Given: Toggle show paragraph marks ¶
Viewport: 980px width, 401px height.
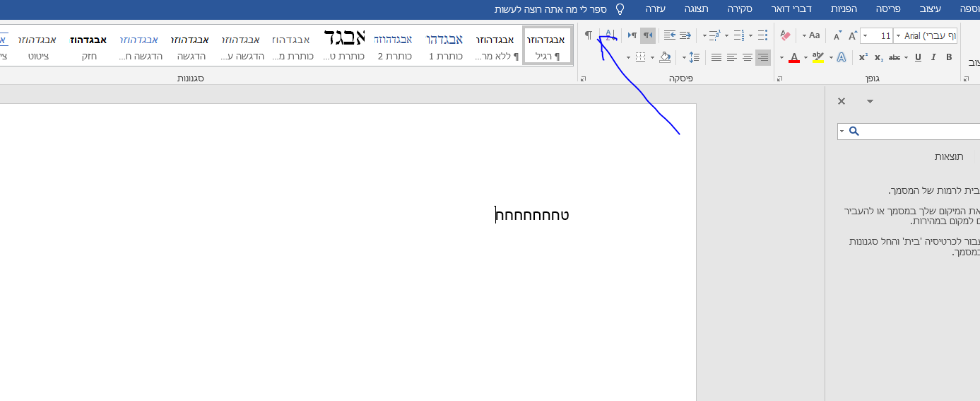Looking at the screenshot, I should tap(589, 35).
